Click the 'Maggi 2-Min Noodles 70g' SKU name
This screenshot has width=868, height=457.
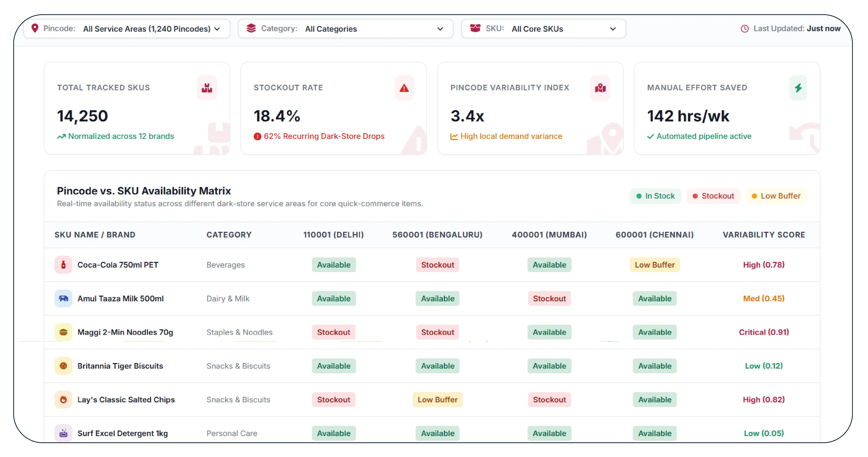pos(125,332)
